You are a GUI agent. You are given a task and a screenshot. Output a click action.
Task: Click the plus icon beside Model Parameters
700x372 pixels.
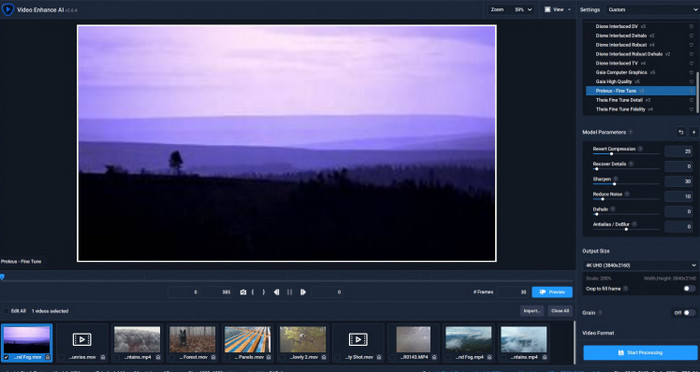(693, 132)
